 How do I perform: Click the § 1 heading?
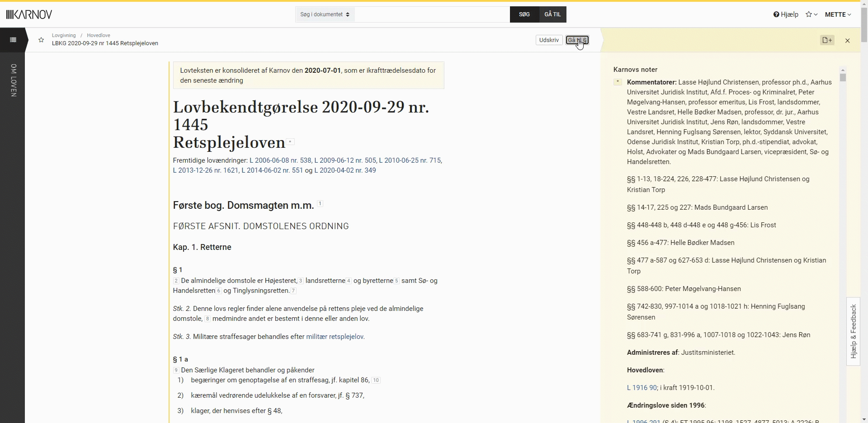click(178, 270)
